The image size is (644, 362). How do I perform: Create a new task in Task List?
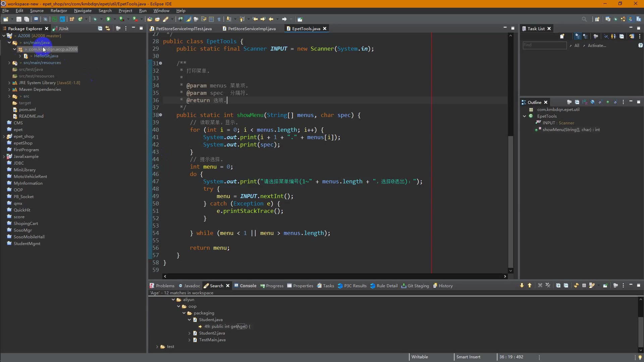(x=562, y=36)
